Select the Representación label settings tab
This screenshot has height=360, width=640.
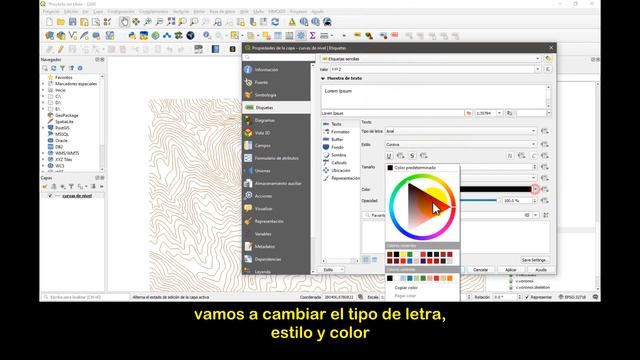point(340,178)
